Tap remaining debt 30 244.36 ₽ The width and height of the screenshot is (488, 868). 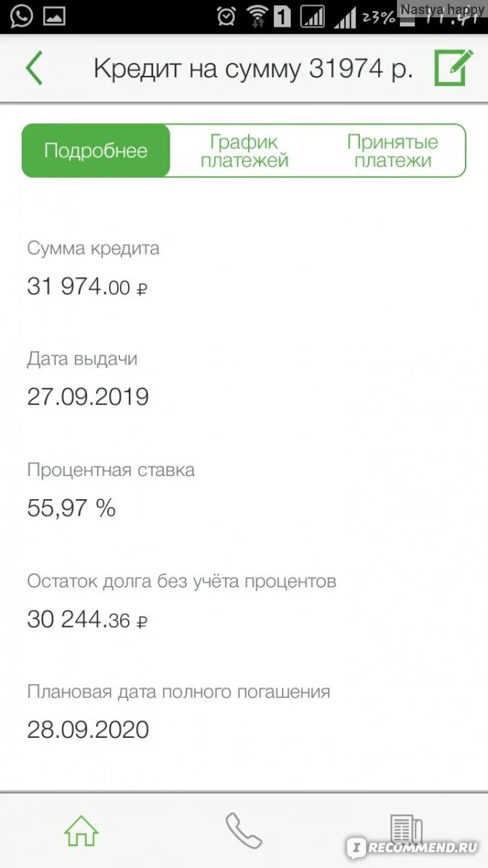point(87,619)
